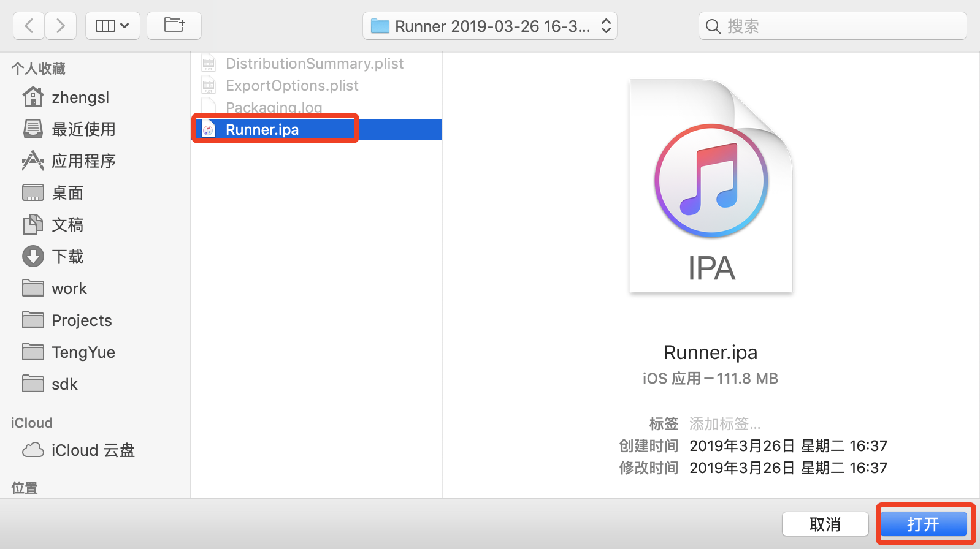Screen dimensions: 980x549
Task: Click the 打开 open button
Action: click(924, 524)
